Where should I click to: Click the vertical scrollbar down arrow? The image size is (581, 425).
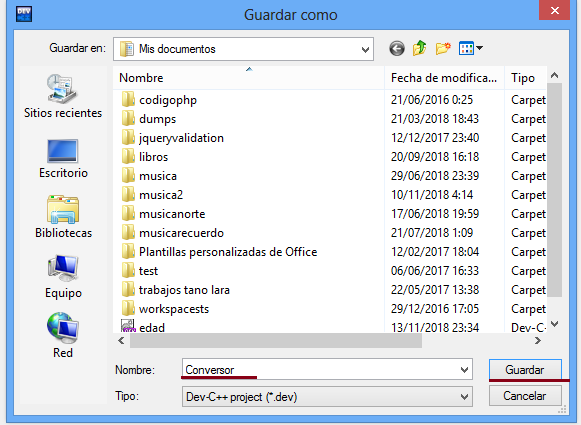(554, 324)
